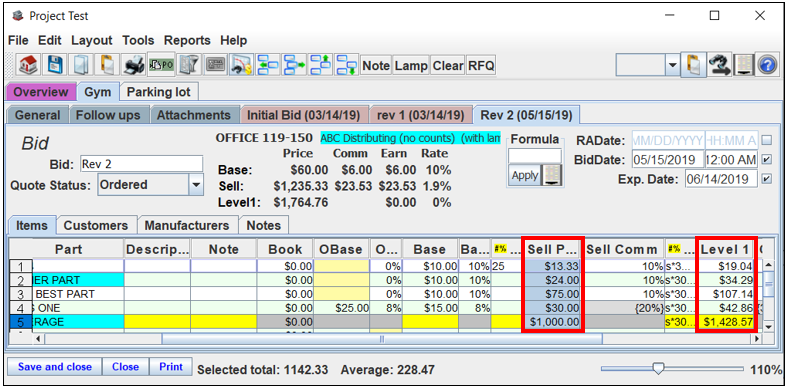The image size is (786, 389).
Task: Expand the empty toolbar combo box arrow
Action: pyautogui.click(x=672, y=66)
